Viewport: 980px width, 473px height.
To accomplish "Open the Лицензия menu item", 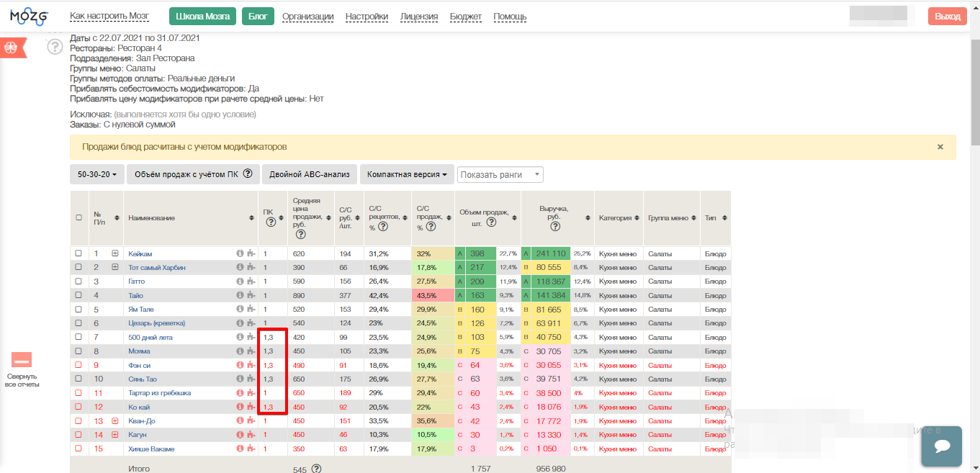I will pyautogui.click(x=418, y=17).
